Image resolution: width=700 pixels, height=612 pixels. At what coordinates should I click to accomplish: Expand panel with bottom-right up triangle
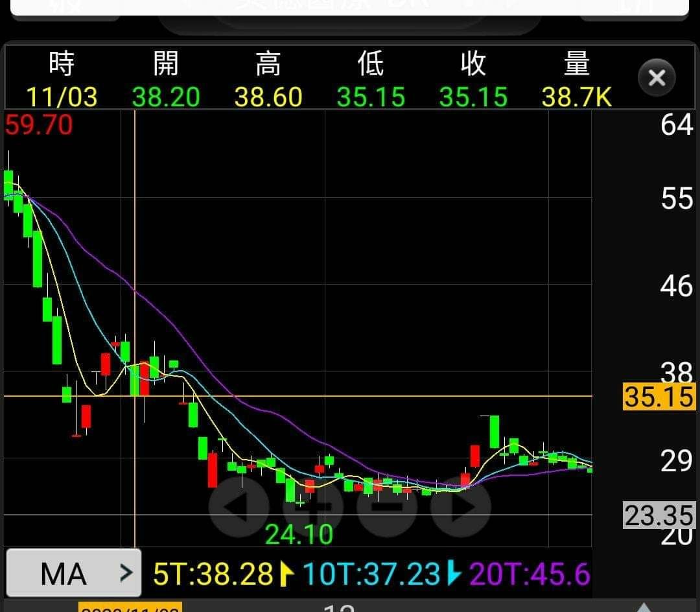(x=643, y=607)
